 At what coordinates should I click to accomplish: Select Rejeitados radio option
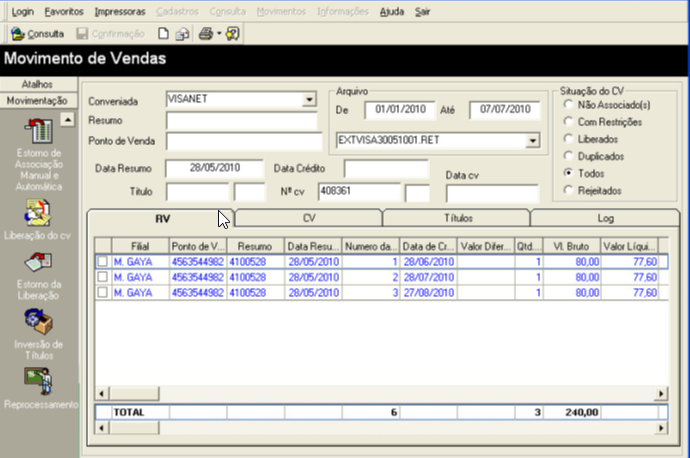pos(568,191)
